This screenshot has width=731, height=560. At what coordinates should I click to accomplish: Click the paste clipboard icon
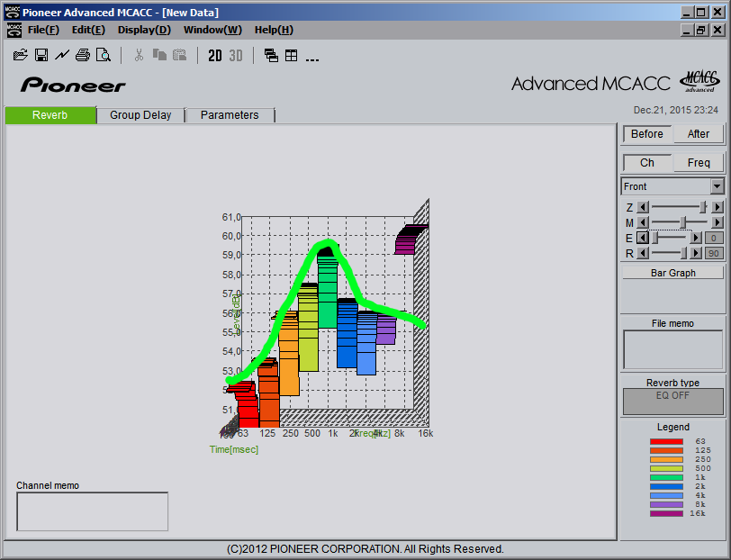(179, 55)
